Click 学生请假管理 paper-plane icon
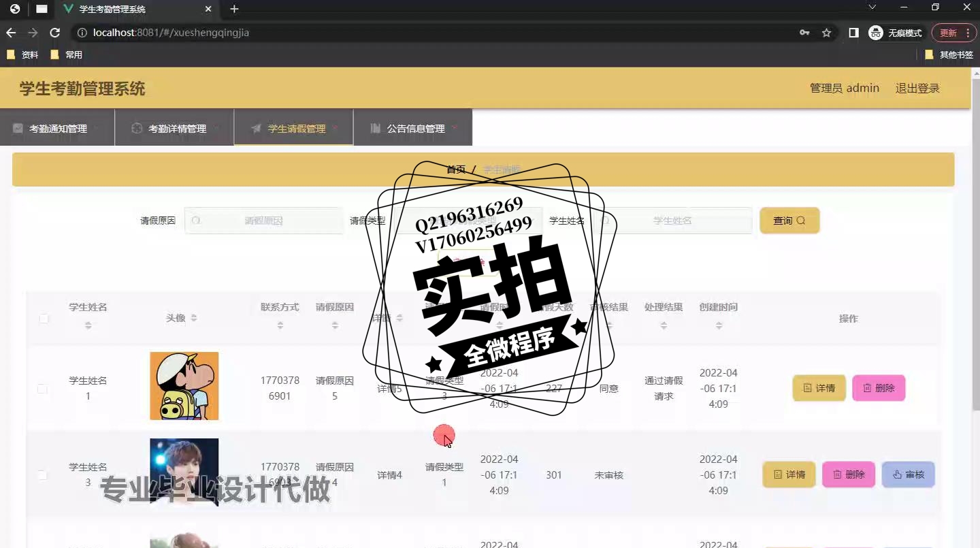This screenshot has height=548, width=980. pyautogui.click(x=256, y=128)
